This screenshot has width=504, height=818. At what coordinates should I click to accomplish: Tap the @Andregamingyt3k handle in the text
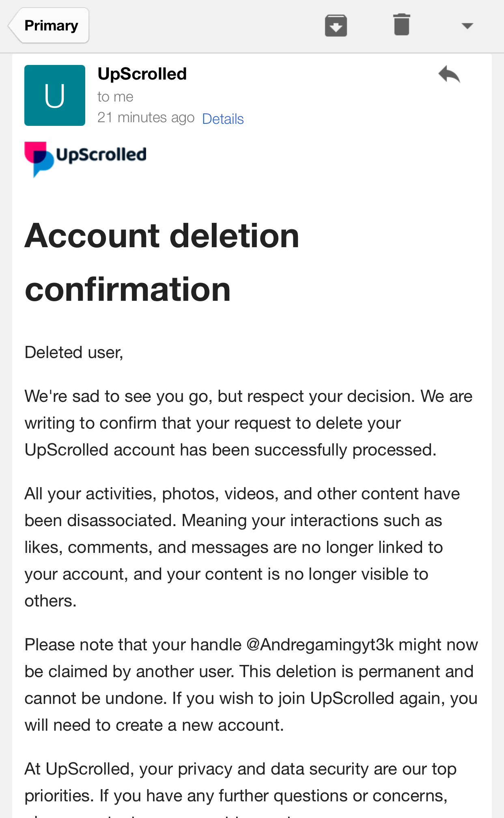pyautogui.click(x=320, y=645)
